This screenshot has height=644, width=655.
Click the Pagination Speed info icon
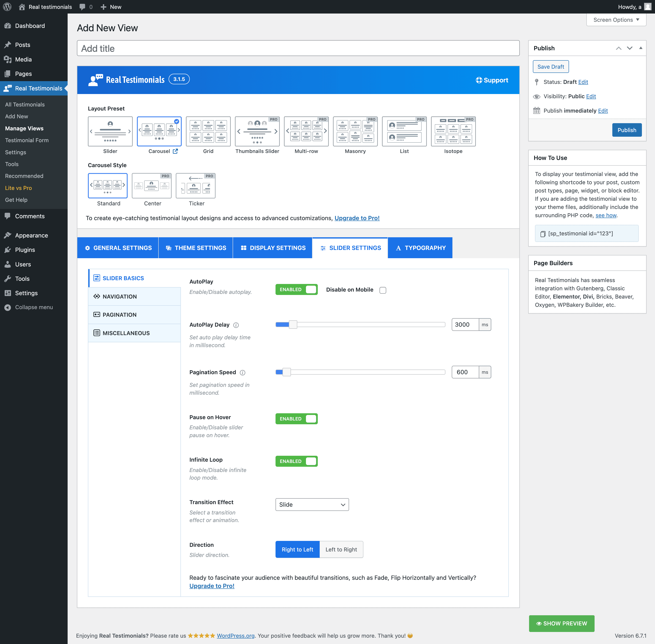(243, 372)
